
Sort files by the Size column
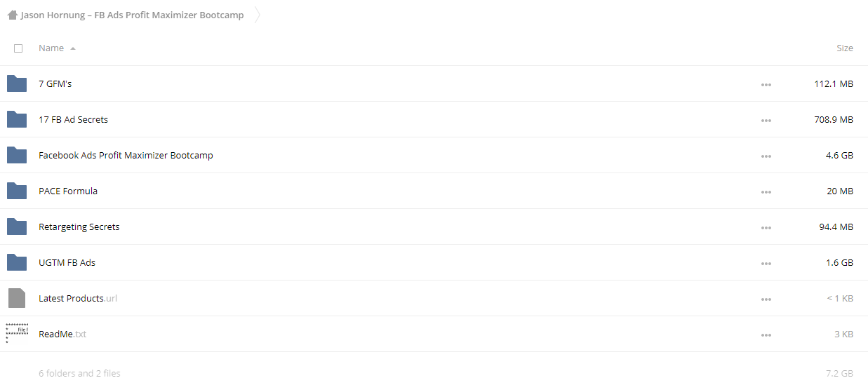click(845, 48)
